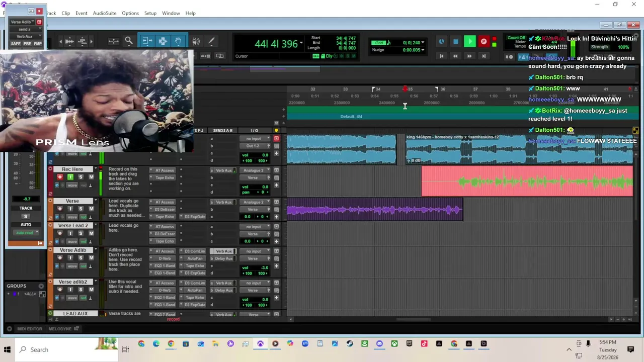Mute the Rec Here track
The height and width of the screenshot is (362, 644).
[91, 177]
